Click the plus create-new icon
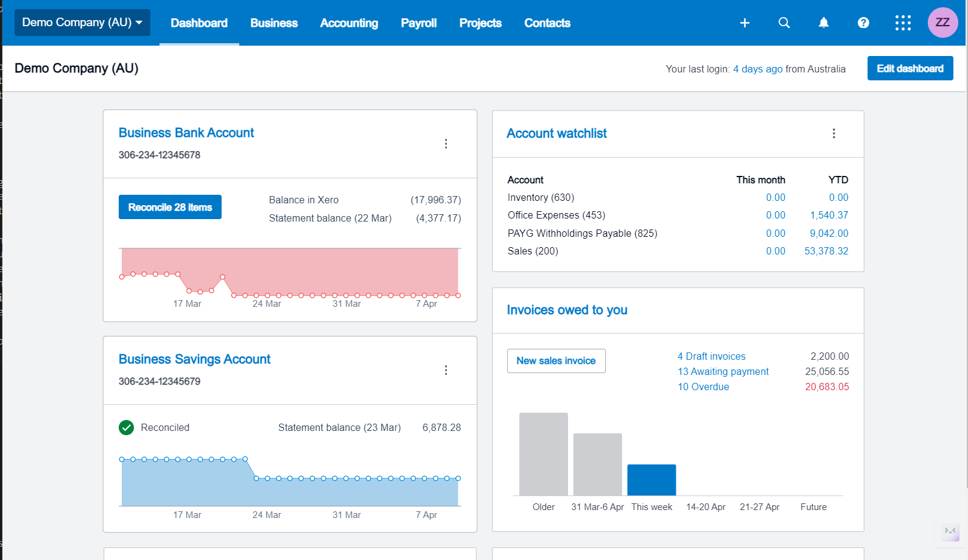968x560 pixels. (745, 23)
